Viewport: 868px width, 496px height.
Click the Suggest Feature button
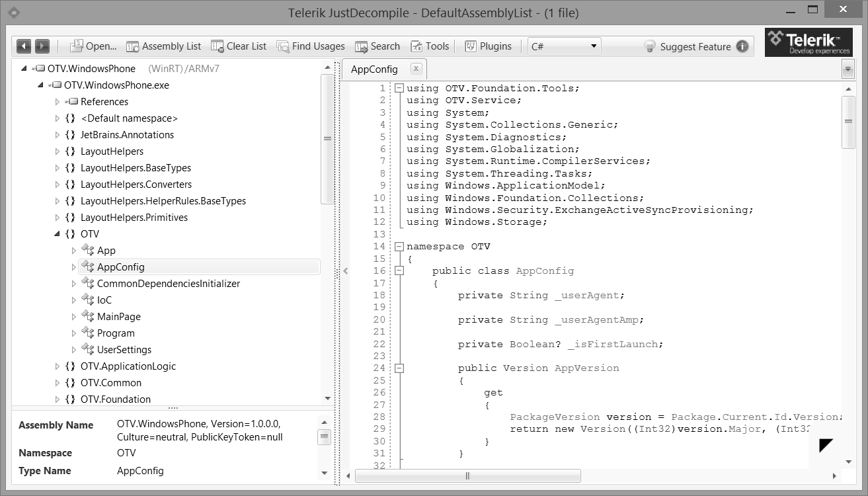pyautogui.click(x=688, y=46)
